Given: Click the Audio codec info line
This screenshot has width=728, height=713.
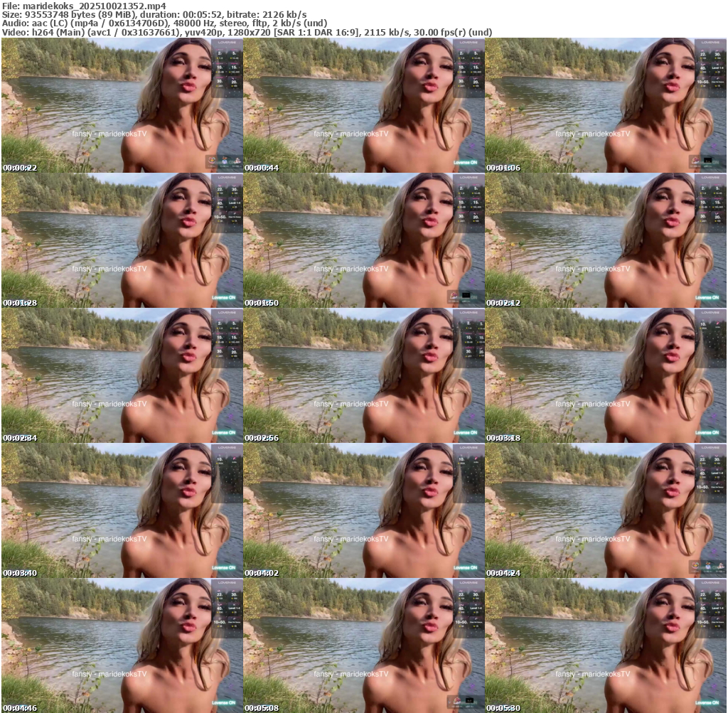Looking at the screenshot, I should (165, 23).
